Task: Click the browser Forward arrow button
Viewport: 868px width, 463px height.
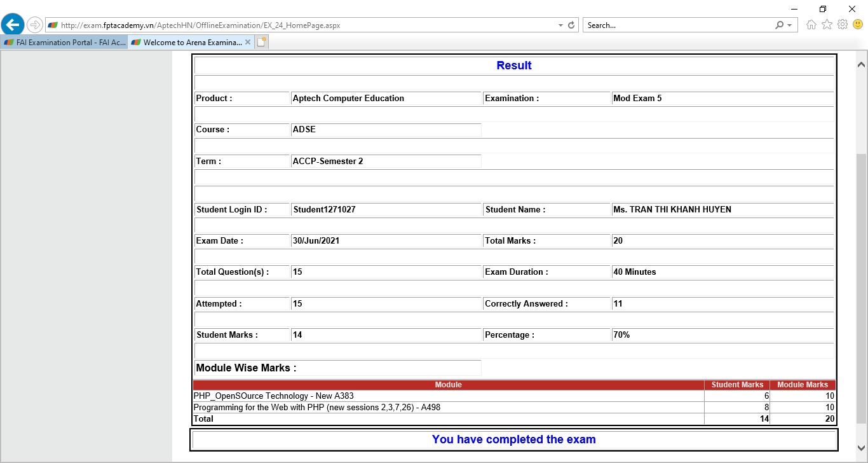Action: tap(35, 25)
